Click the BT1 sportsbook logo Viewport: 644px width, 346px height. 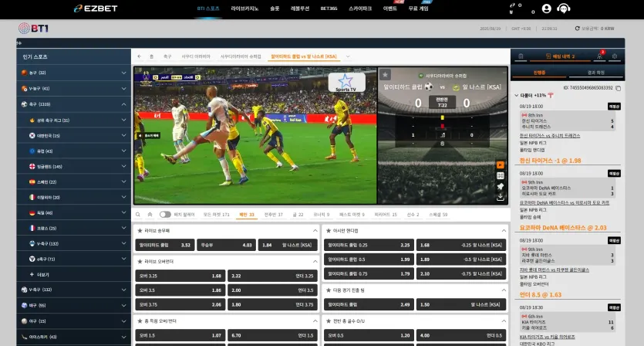click(33, 28)
